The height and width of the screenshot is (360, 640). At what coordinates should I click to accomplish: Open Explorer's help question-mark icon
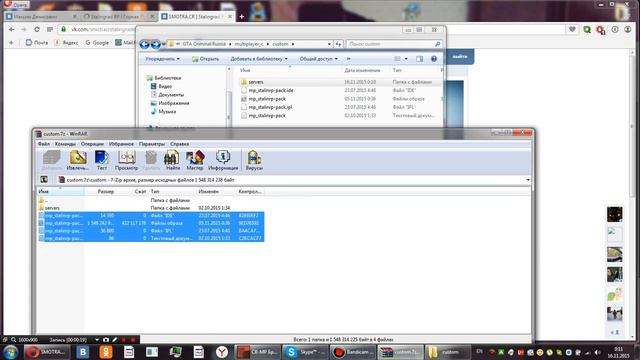pyautogui.click(x=434, y=59)
